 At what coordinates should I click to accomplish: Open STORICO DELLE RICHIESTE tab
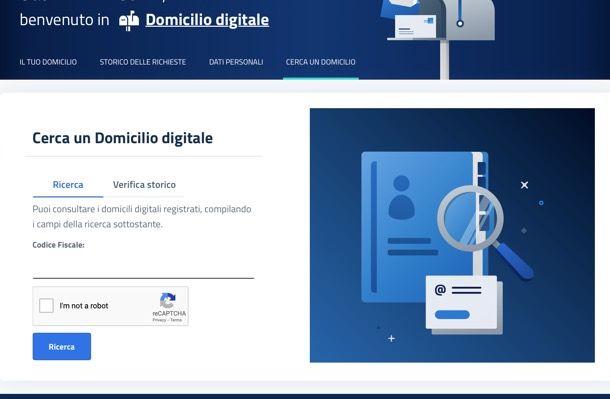pos(143,62)
